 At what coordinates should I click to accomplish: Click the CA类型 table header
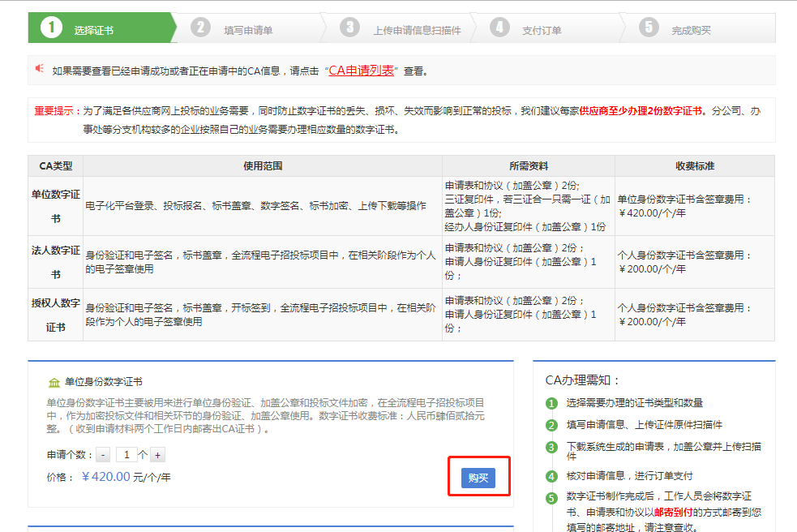coord(55,165)
